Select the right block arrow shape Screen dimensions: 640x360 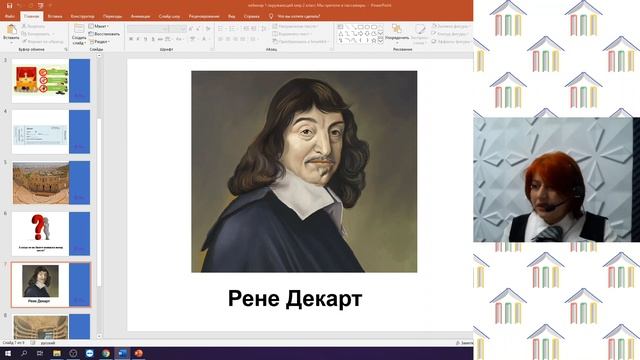360,34
